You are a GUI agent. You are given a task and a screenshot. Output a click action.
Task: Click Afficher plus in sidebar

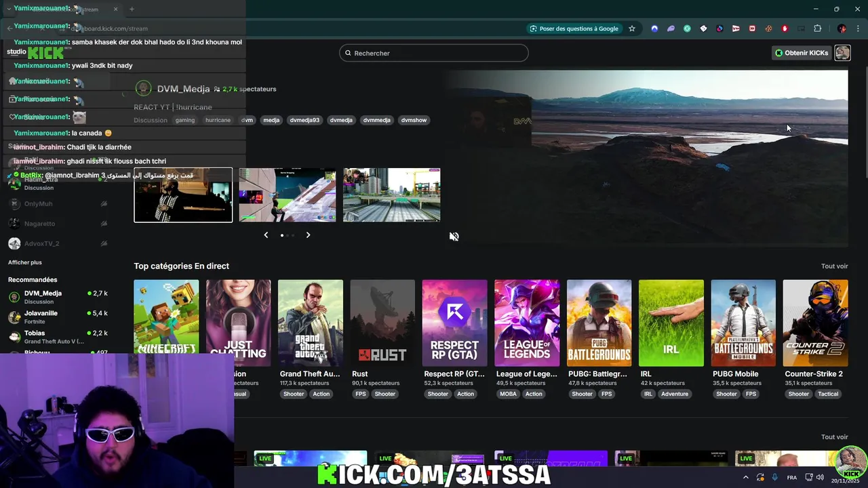coord(25,262)
